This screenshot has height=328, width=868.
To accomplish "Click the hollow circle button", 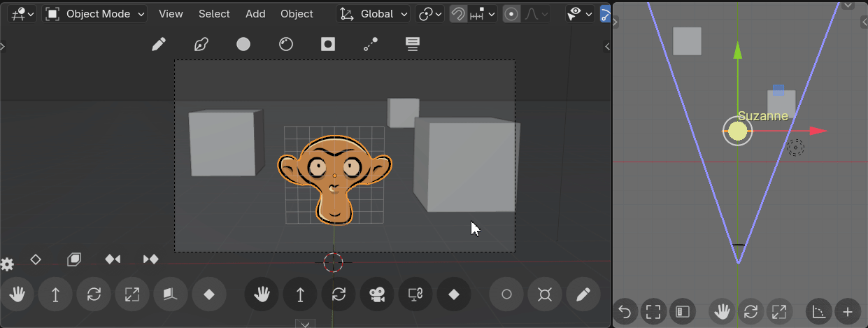I will (506, 294).
